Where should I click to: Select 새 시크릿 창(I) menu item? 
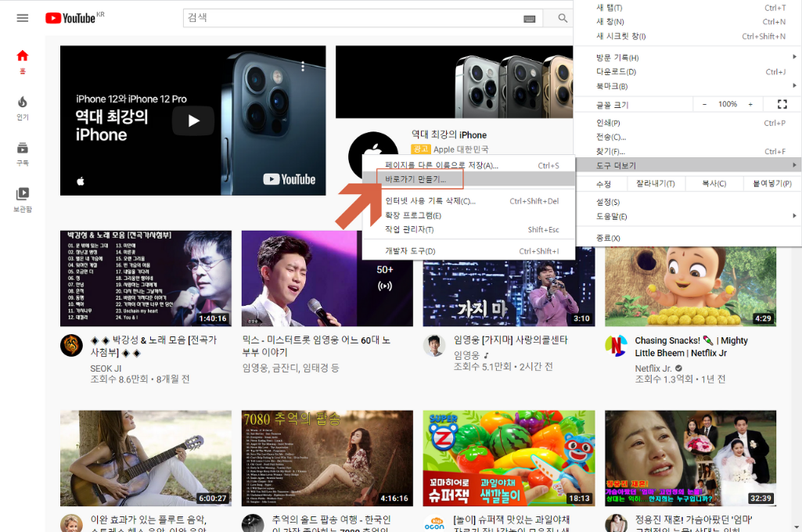point(689,36)
